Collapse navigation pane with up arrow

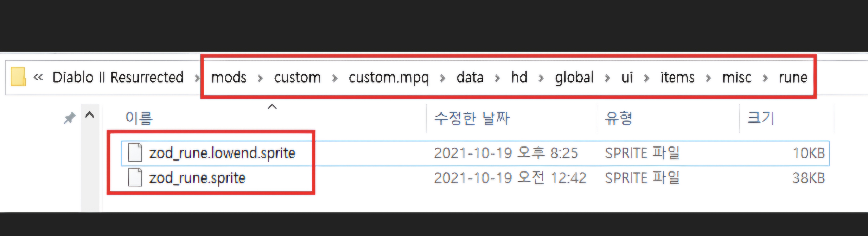coord(90,115)
